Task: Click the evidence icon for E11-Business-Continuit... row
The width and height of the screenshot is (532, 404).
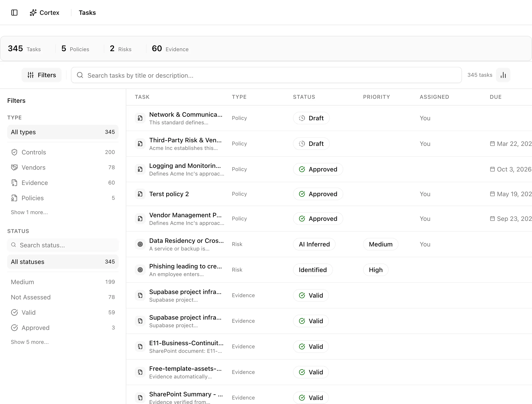Action: pyautogui.click(x=140, y=347)
